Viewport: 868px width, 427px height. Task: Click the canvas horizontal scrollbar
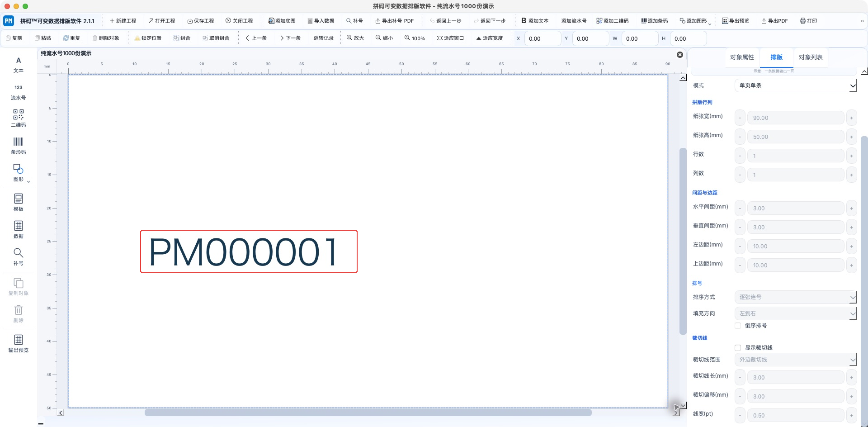click(x=368, y=413)
